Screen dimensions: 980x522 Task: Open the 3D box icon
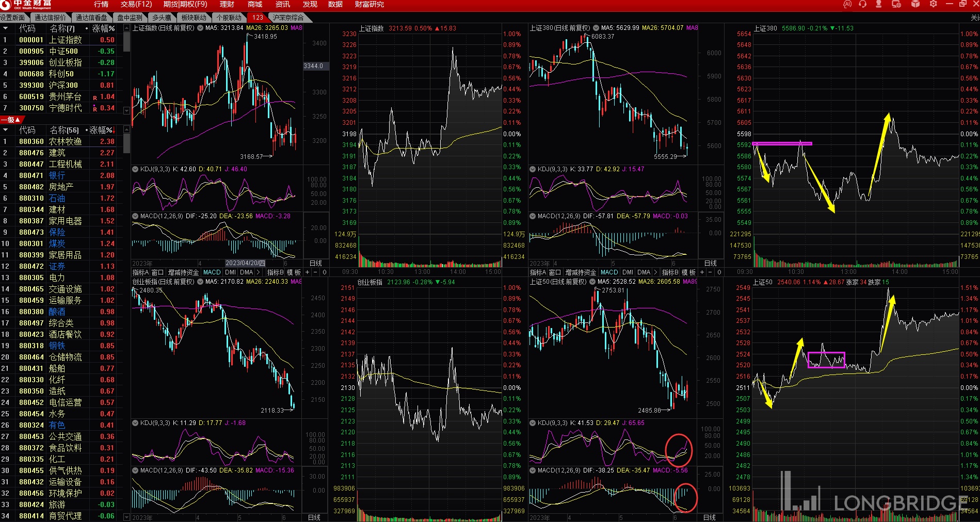click(915, 4)
